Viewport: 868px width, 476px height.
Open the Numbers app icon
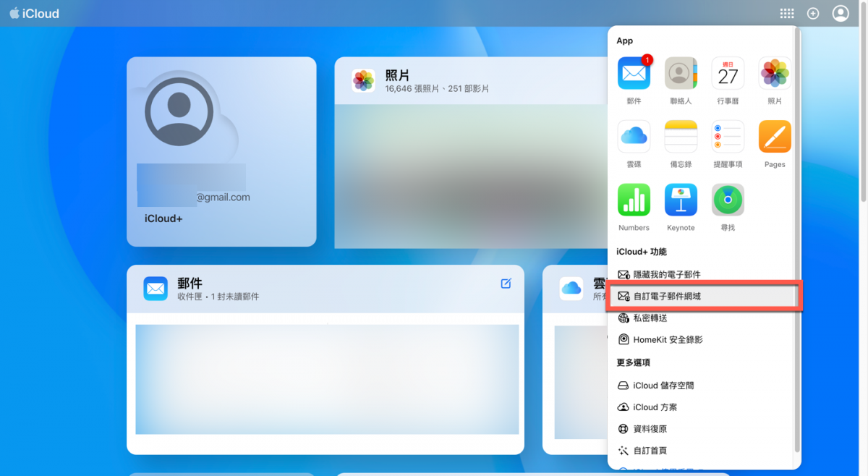click(634, 200)
